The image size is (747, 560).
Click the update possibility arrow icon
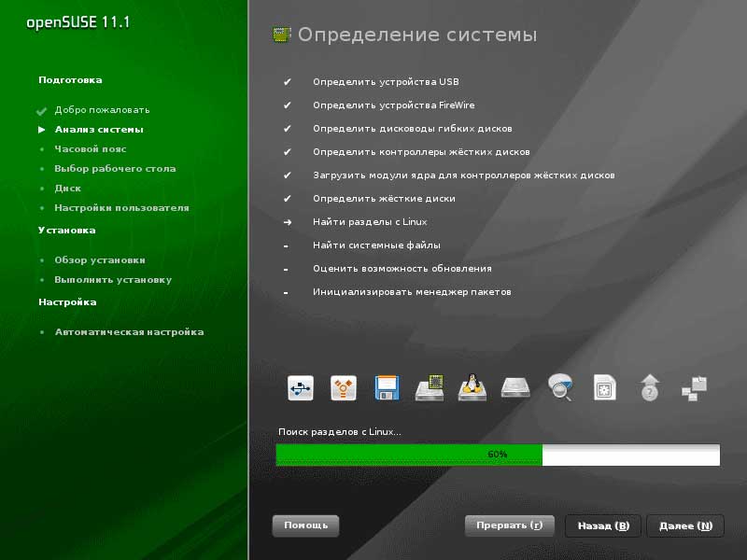(649, 387)
